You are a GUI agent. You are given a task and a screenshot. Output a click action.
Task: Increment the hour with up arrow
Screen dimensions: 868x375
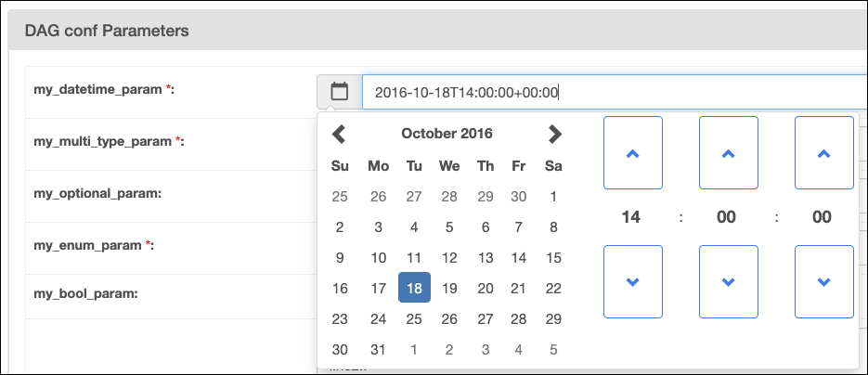pos(632,153)
